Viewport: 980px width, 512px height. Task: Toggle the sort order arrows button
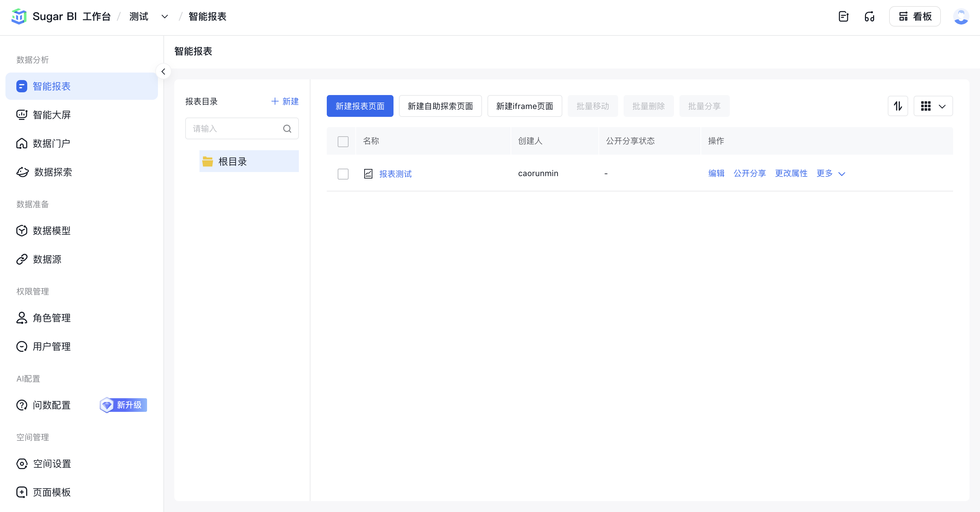coord(898,106)
